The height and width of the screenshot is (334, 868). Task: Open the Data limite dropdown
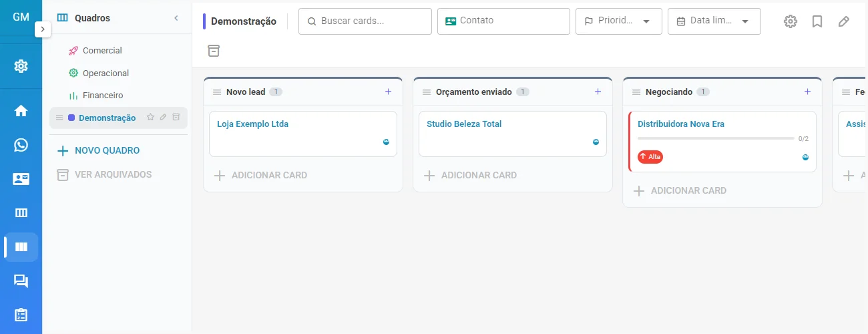click(x=714, y=21)
